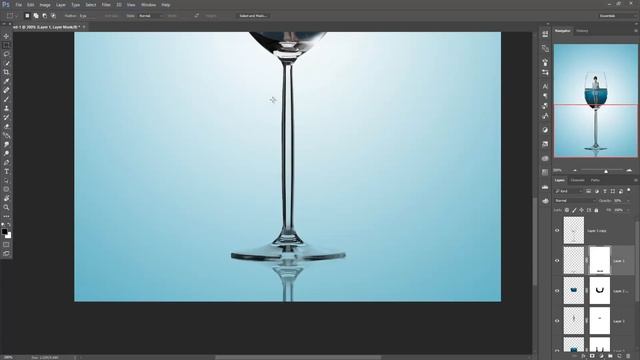Click Intersect with Selection mode icon

pyautogui.click(x=53, y=16)
